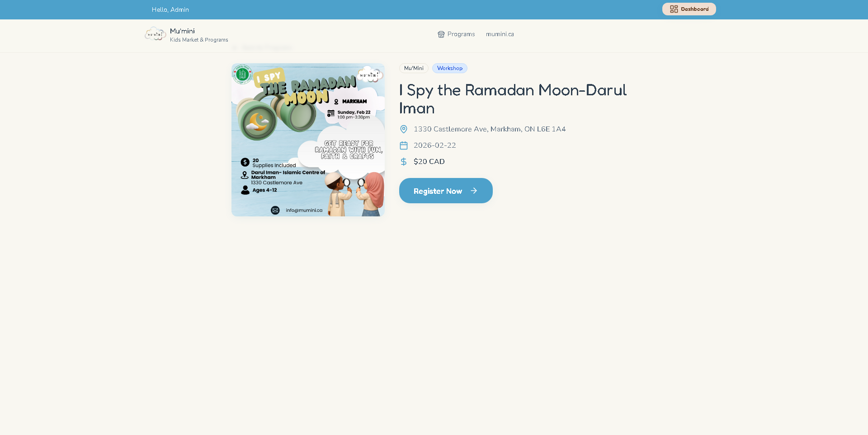
Task: Click the Programs storefront icon
Action: pyautogui.click(x=441, y=34)
